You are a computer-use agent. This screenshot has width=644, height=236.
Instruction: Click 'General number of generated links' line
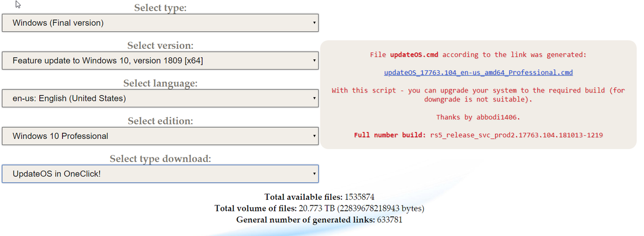(x=319, y=220)
